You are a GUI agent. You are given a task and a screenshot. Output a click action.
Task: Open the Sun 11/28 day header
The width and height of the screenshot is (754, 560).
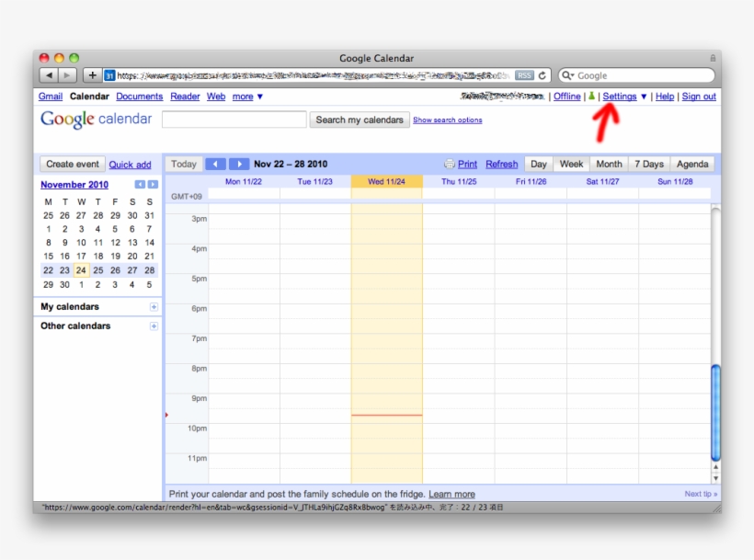[675, 182]
